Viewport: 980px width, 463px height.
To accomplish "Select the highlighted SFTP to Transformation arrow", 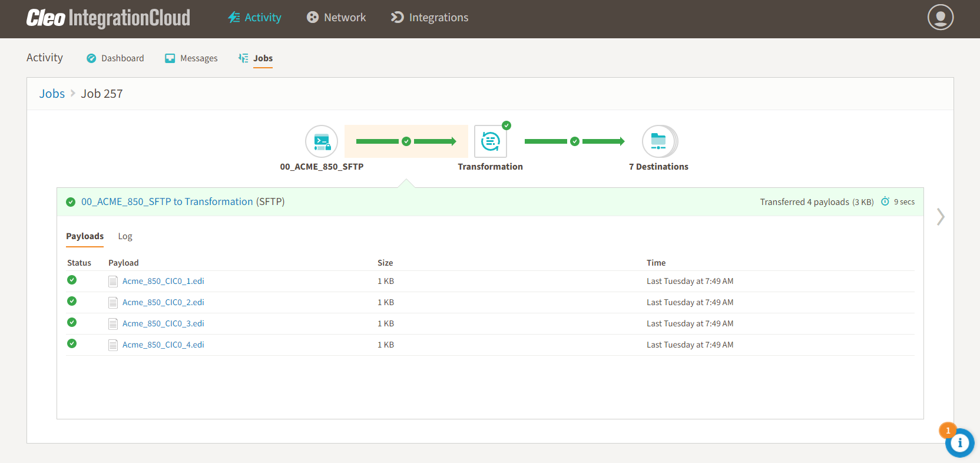I will point(406,141).
